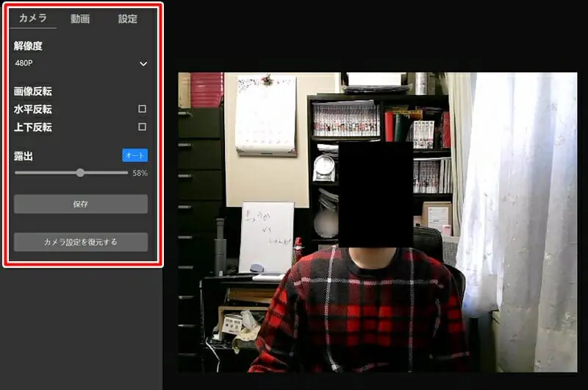588x390 pixels.
Task: Enable the 水平反転 checkbox
Action: (x=143, y=109)
